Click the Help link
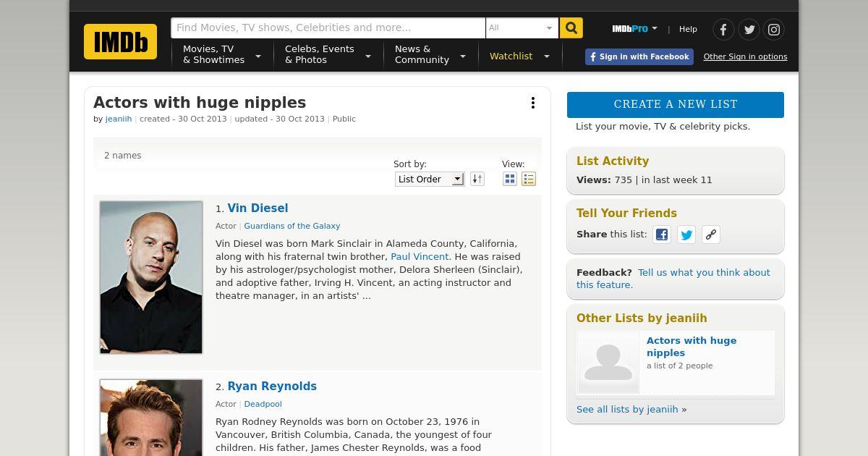Screen dimensions: 868x456 (x=688, y=29)
